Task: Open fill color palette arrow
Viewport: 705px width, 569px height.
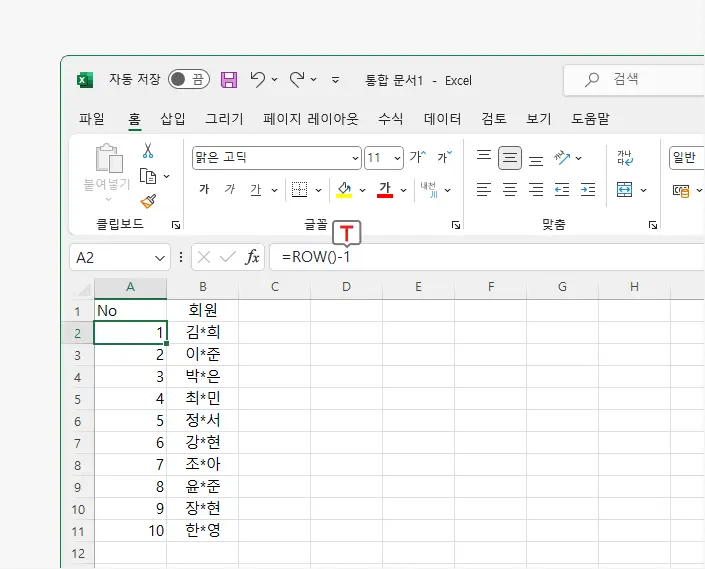Action: click(x=362, y=190)
